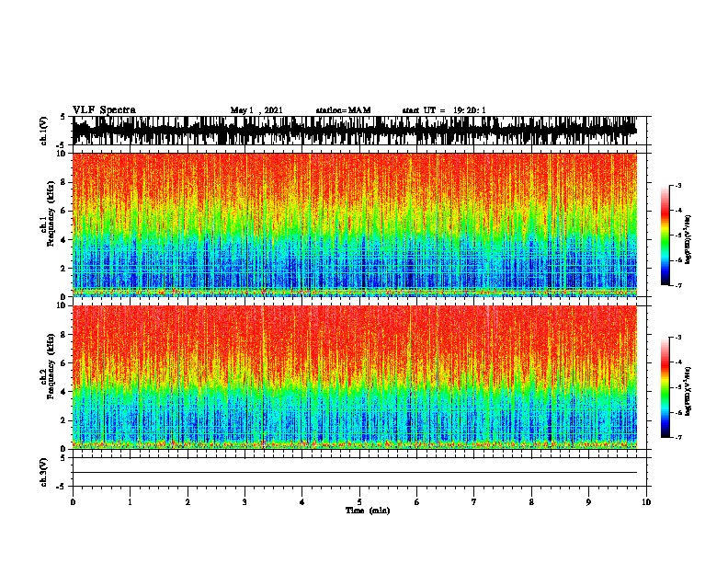Click time axis tick label "0"
This screenshot has height=563, width=728.
pyautogui.click(x=73, y=502)
